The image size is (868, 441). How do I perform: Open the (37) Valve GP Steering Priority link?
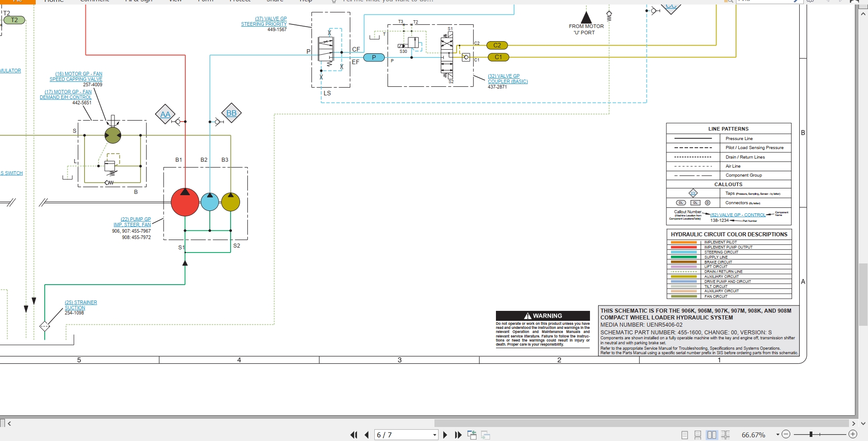pos(264,21)
